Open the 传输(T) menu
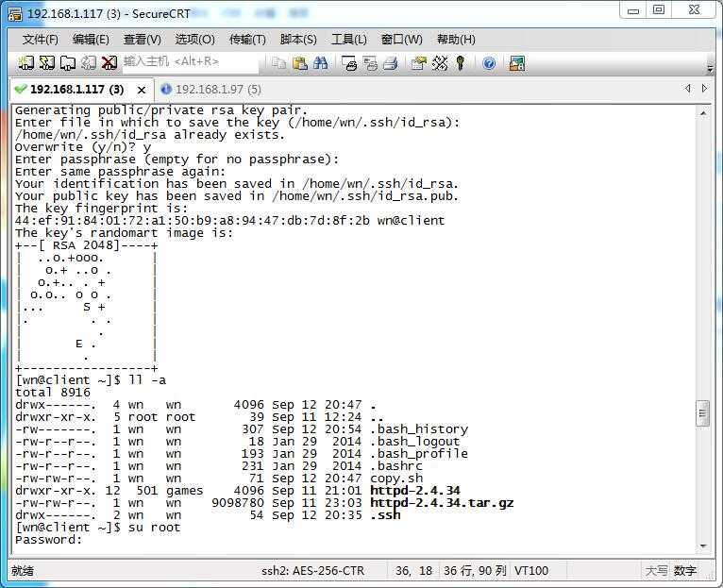Screen dimensions: 723x588 coord(247,40)
